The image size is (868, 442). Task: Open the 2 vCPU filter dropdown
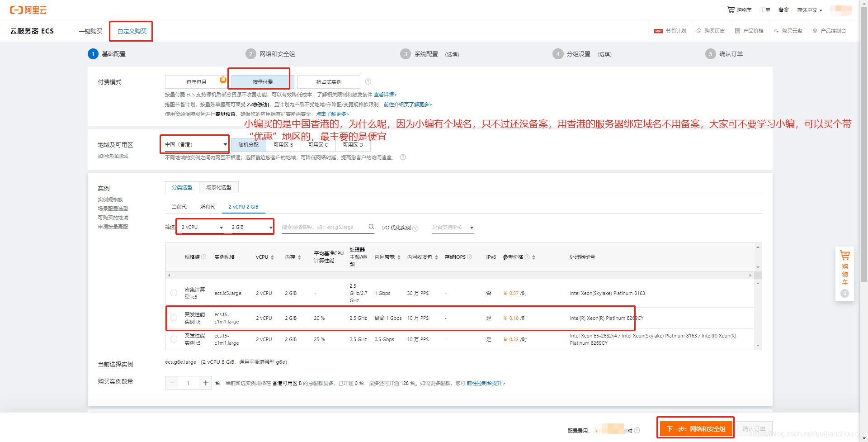(202, 227)
